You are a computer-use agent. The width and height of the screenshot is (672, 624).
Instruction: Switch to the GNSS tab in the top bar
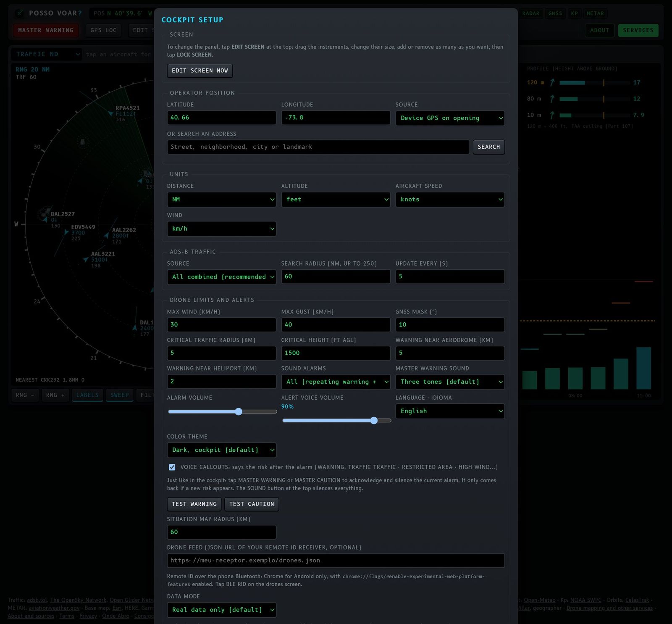(555, 13)
